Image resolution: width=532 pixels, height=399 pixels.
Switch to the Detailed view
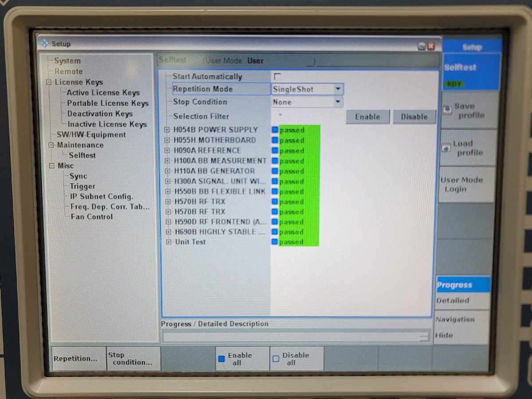coord(453,301)
